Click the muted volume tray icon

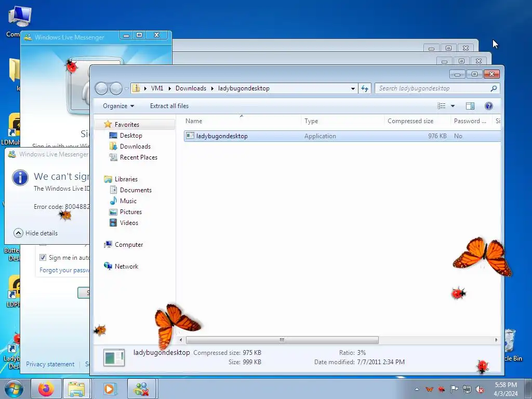[480, 390]
